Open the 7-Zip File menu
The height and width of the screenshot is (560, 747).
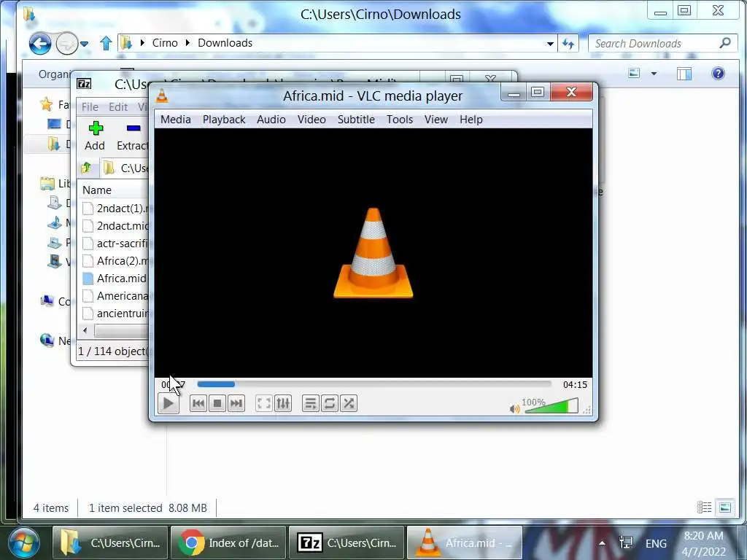(90, 107)
